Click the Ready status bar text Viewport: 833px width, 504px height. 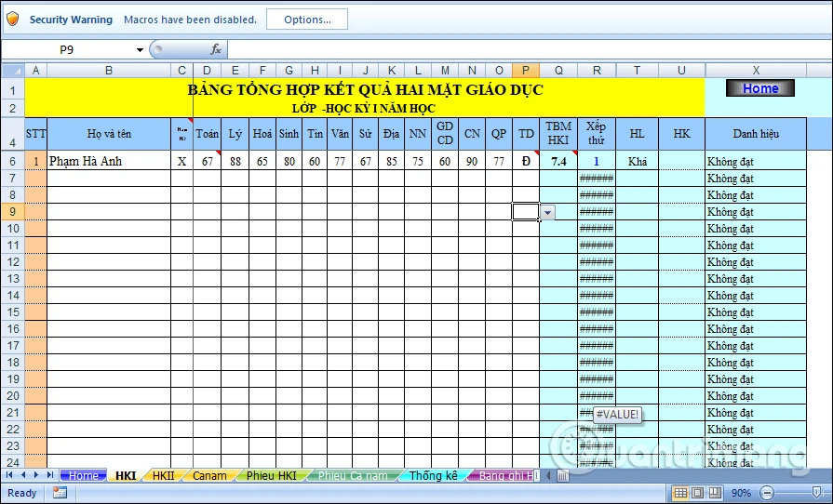[x=21, y=493]
